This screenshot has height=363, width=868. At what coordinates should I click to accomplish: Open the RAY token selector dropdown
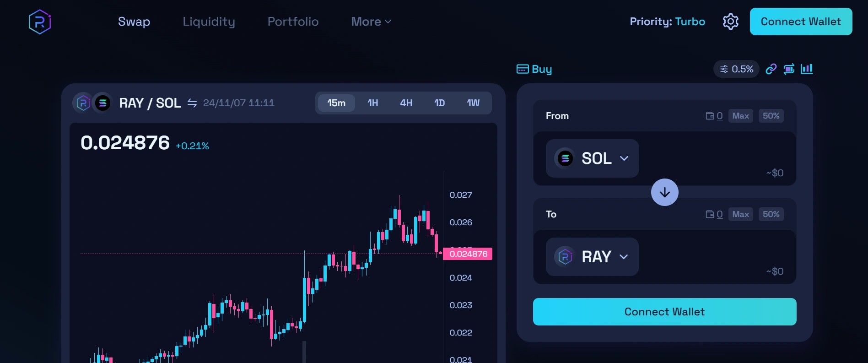pyautogui.click(x=592, y=257)
